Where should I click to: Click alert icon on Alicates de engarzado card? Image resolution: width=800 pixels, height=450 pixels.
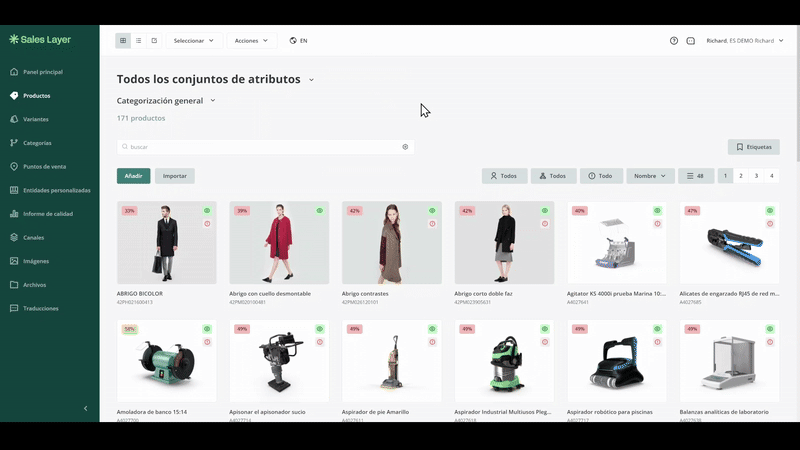tap(770, 223)
